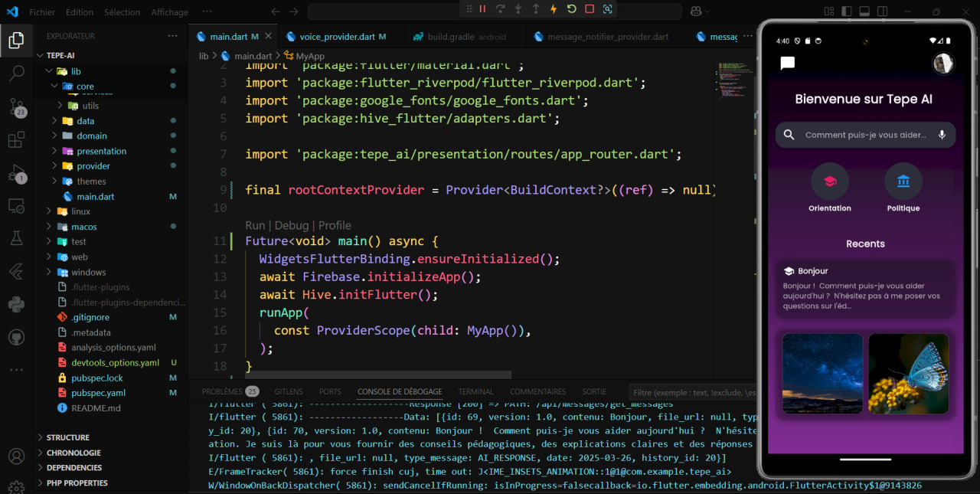Open the Extensions view icon
Viewport: 980px width, 494px height.
16,140
